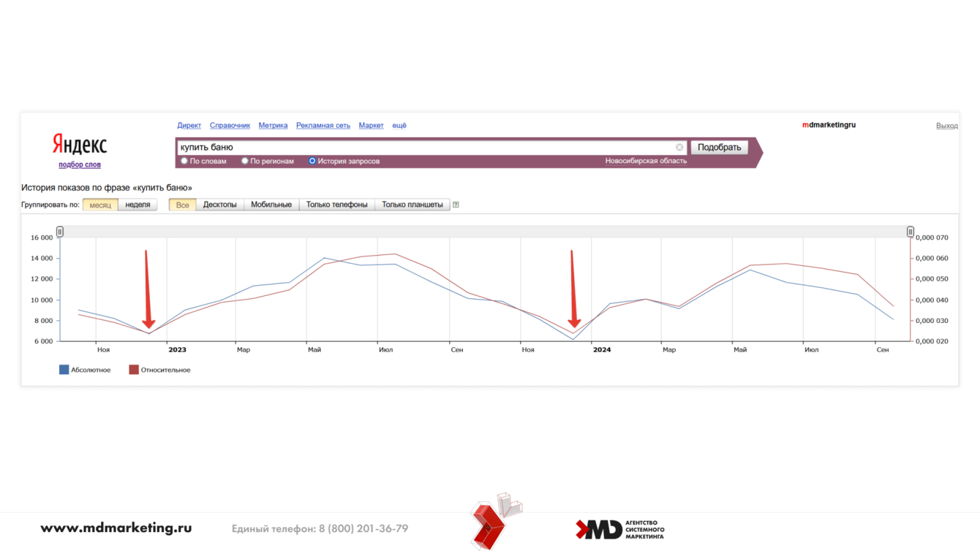Click the «16 000» value on the left axis
The image size is (980, 551).
click(x=42, y=237)
